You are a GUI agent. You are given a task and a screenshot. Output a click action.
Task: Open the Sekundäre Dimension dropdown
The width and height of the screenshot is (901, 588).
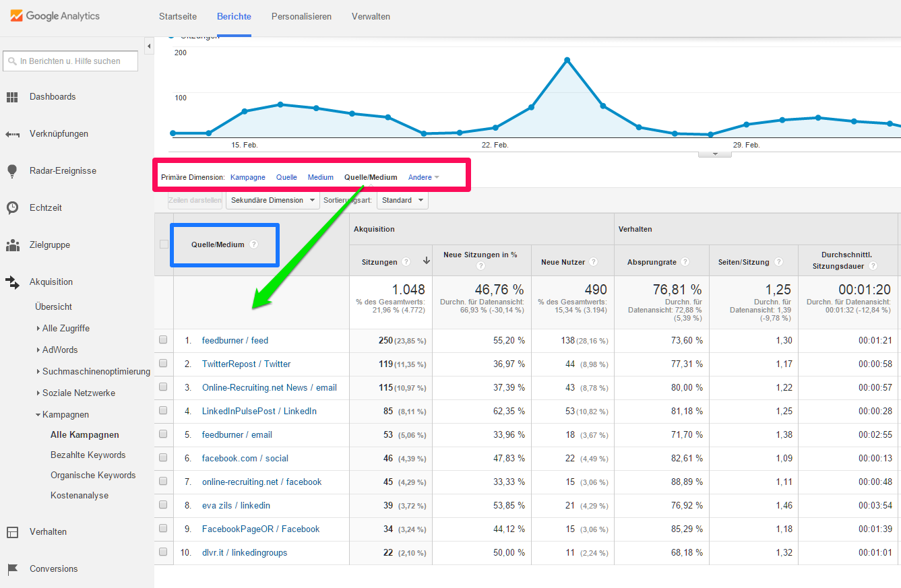pos(272,200)
